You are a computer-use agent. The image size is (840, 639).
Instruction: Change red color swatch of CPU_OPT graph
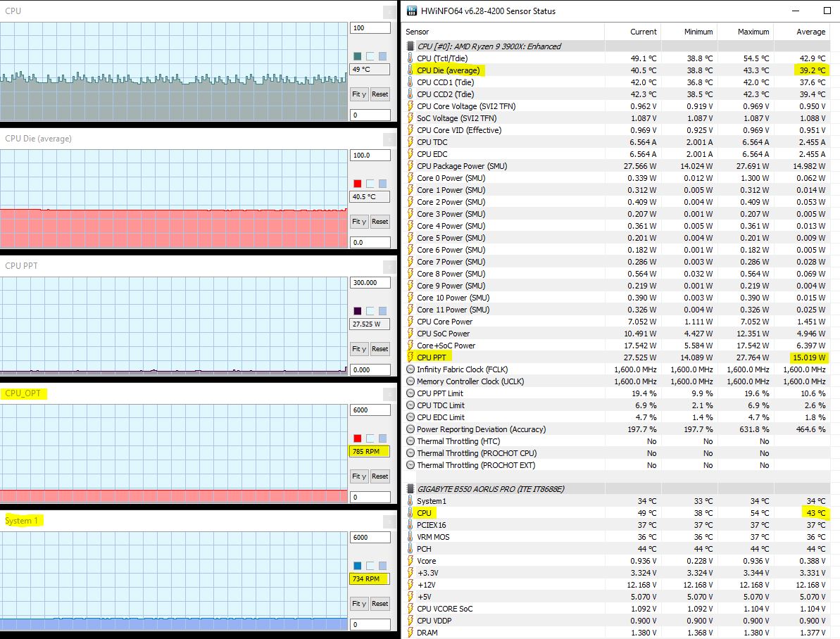click(x=357, y=438)
